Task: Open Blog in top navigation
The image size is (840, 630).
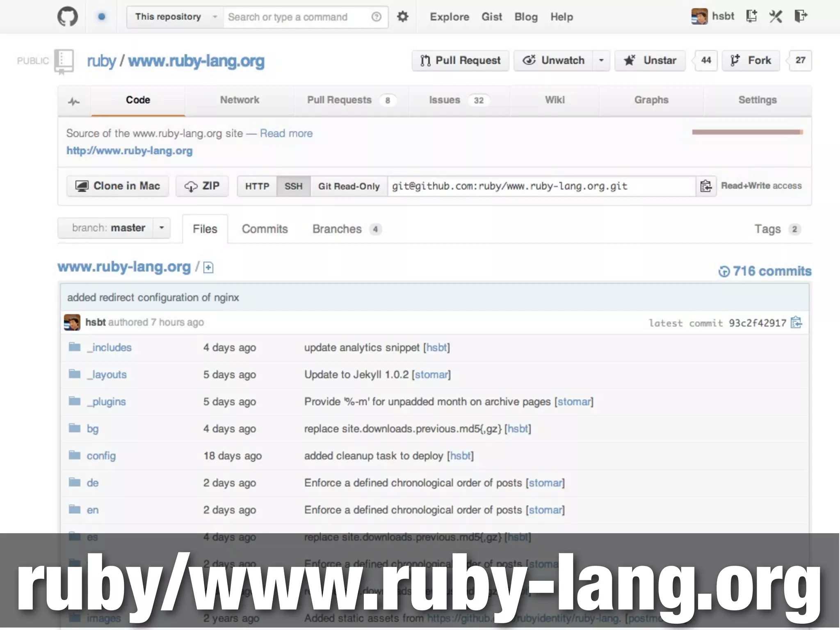Action: [x=526, y=17]
